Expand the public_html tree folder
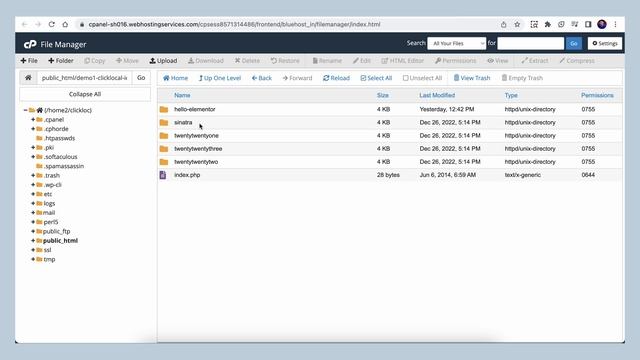Screen dimensions: 640x360 coord(33,240)
